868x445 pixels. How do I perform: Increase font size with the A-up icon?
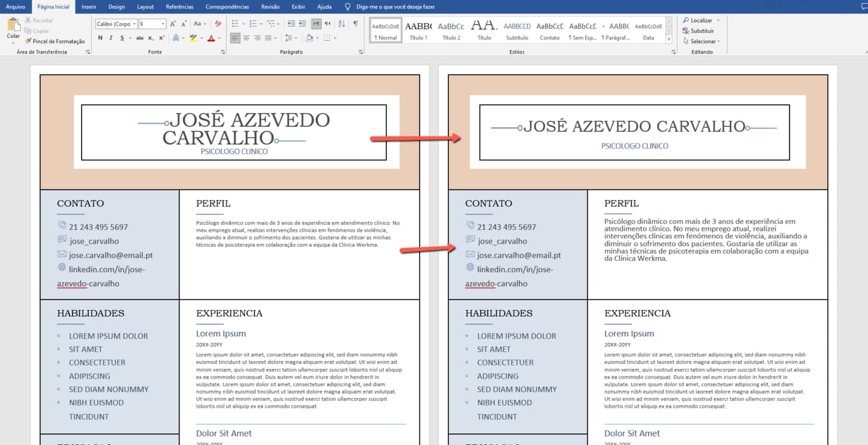tap(173, 24)
